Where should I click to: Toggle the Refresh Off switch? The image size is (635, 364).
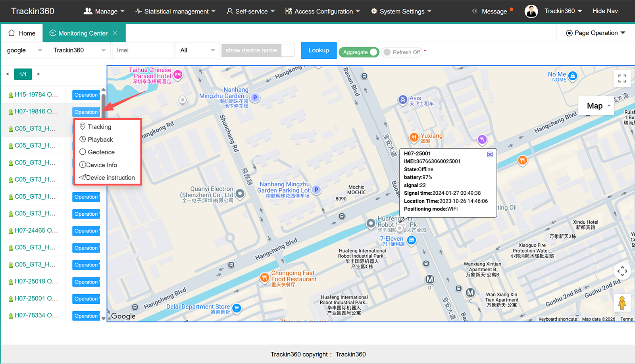pos(402,52)
